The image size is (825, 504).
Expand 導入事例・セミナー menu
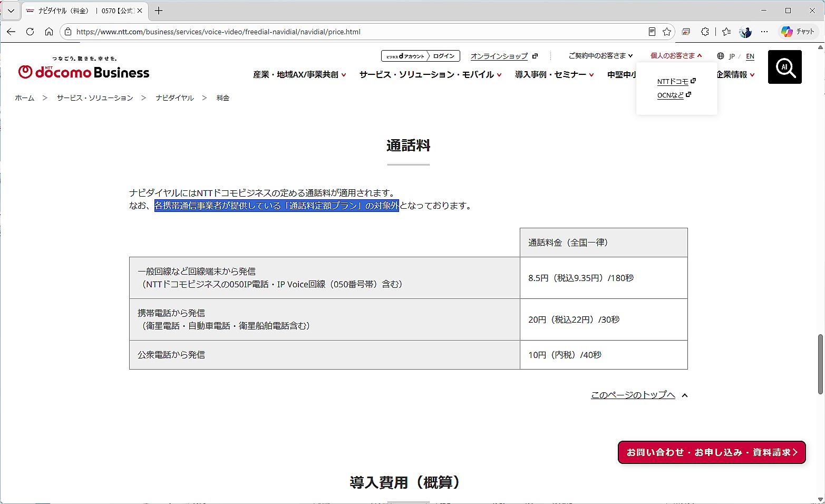[x=555, y=75]
